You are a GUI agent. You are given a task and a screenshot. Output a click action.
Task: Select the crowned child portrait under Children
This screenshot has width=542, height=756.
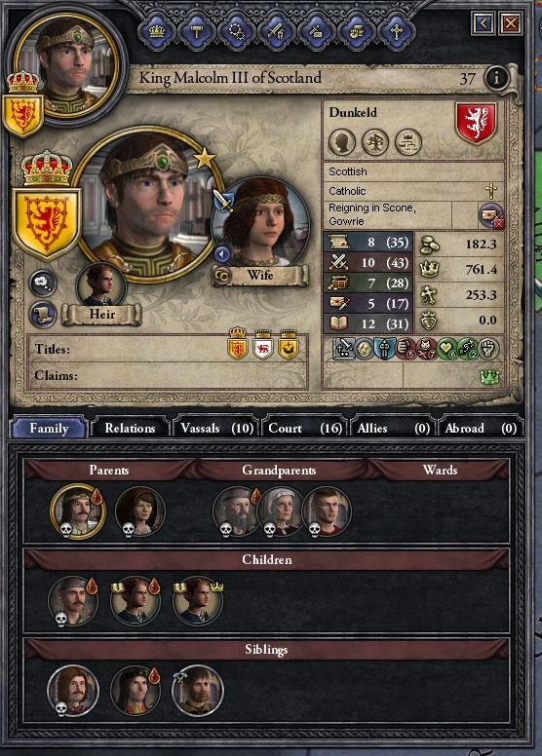coord(198,602)
